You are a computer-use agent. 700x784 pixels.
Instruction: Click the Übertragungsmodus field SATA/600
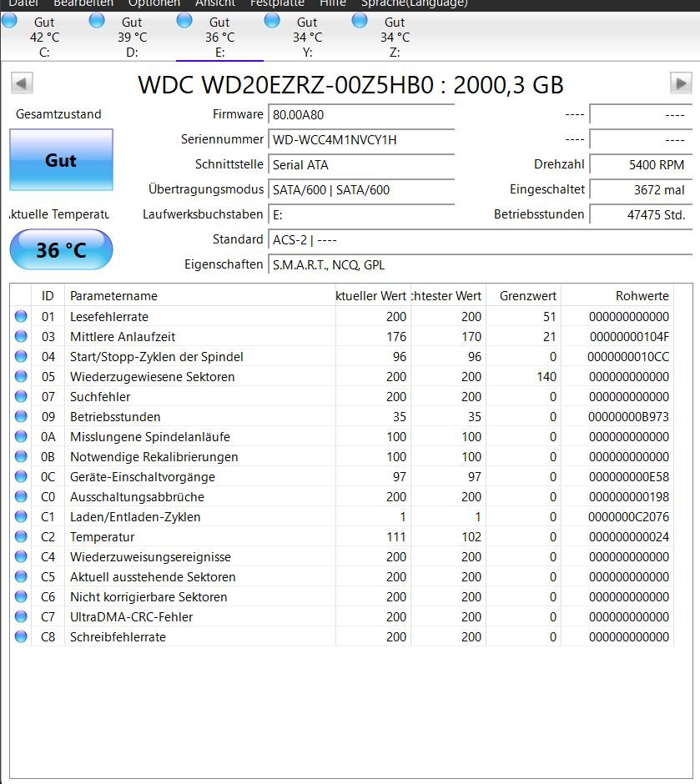[x=361, y=189]
